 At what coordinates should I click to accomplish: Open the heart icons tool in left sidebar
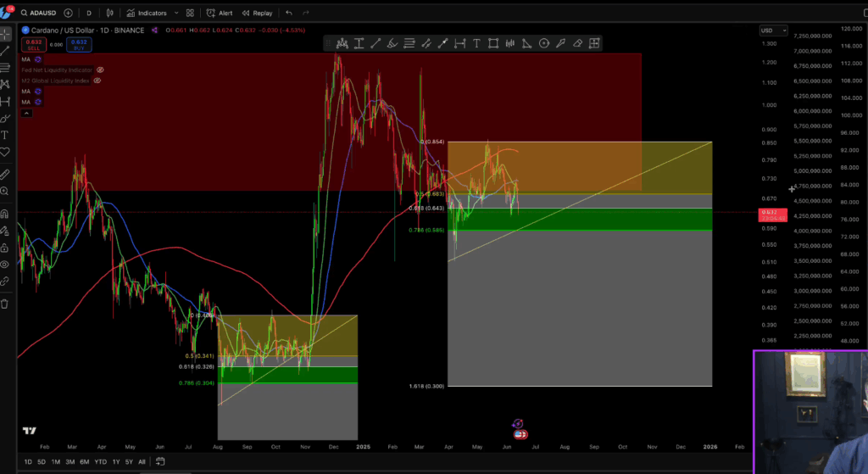5,152
